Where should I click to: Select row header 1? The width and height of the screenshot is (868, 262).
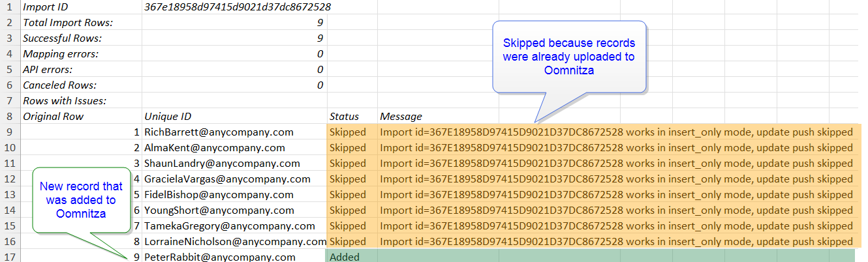point(10,8)
